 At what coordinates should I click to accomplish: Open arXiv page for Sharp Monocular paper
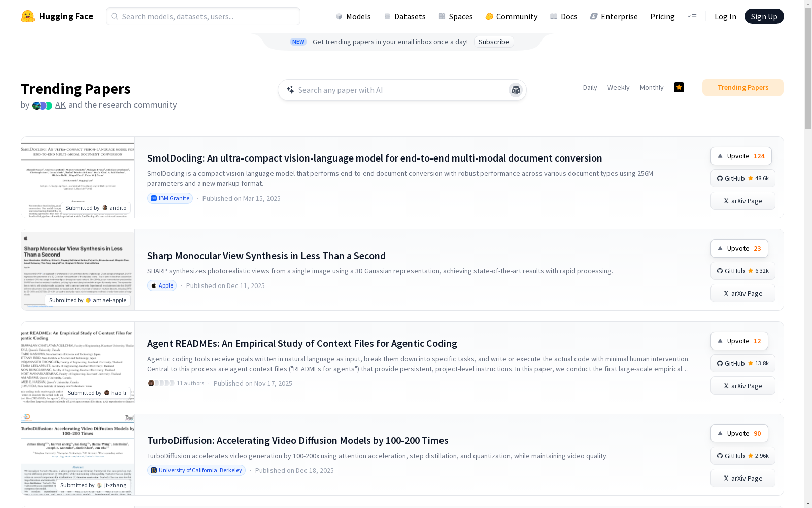pyautogui.click(x=743, y=293)
